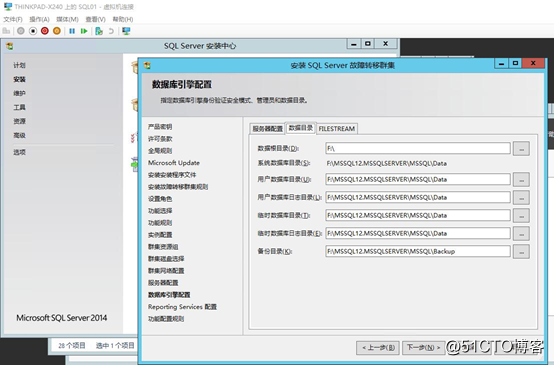Click the 产品密钥 wizard step

160,126
